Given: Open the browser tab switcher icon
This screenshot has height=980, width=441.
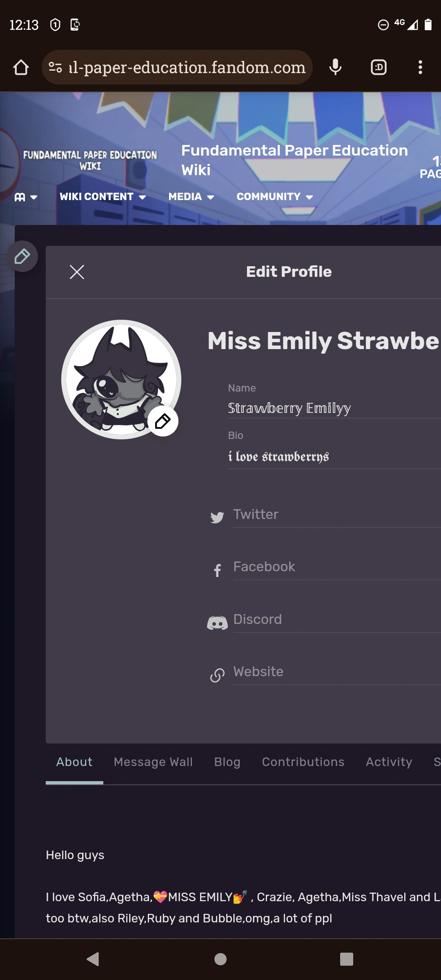Looking at the screenshot, I should pyautogui.click(x=379, y=67).
